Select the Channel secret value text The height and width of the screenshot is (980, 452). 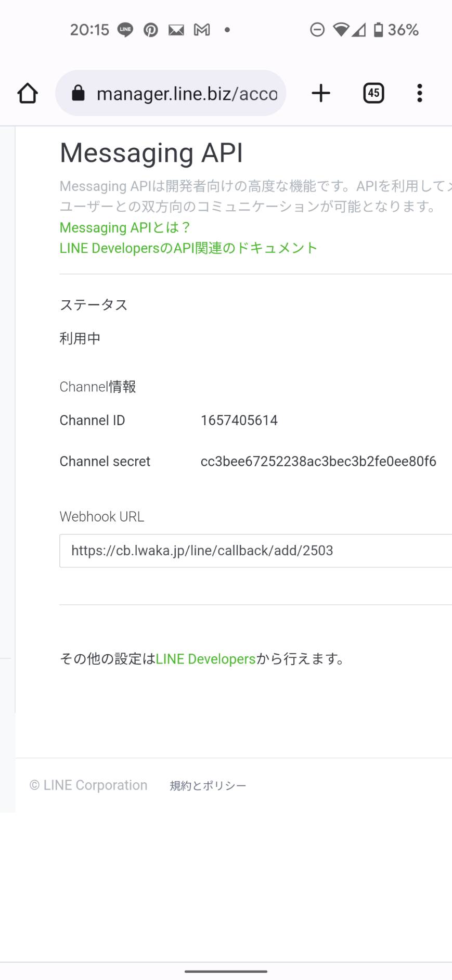[318, 462]
